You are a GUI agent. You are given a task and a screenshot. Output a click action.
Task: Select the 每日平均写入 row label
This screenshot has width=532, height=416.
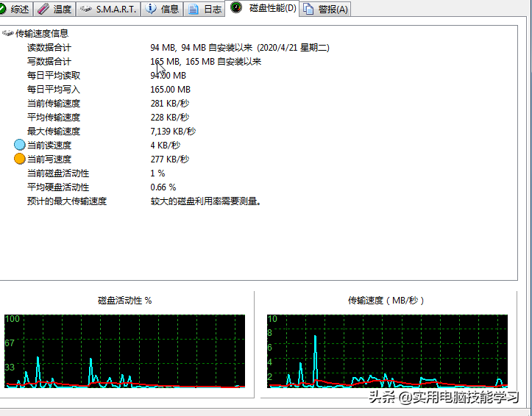pyautogui.click(x=54, y=89)
